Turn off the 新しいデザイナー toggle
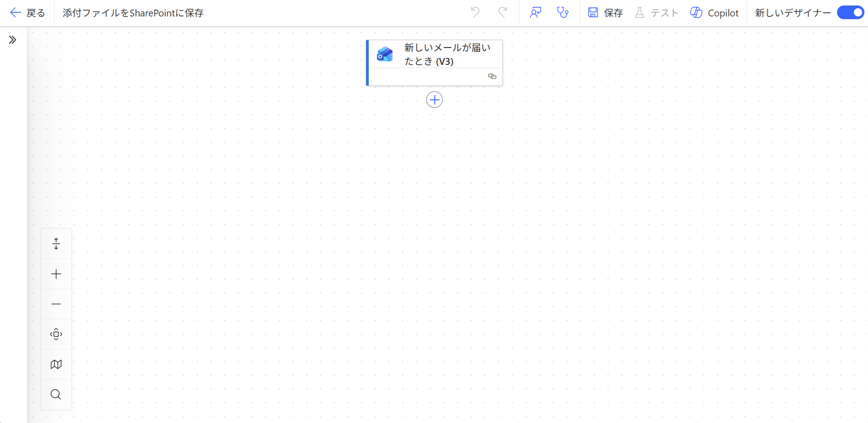 851,13
